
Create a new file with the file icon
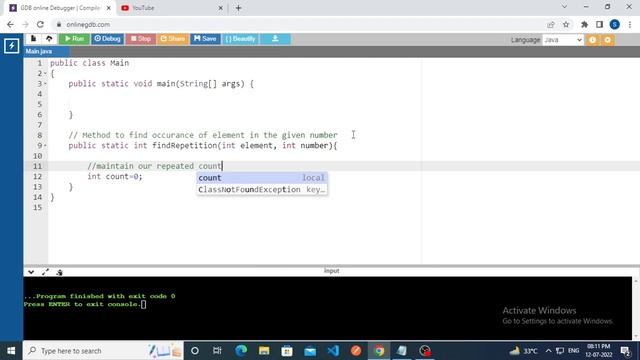pos(33,39)
